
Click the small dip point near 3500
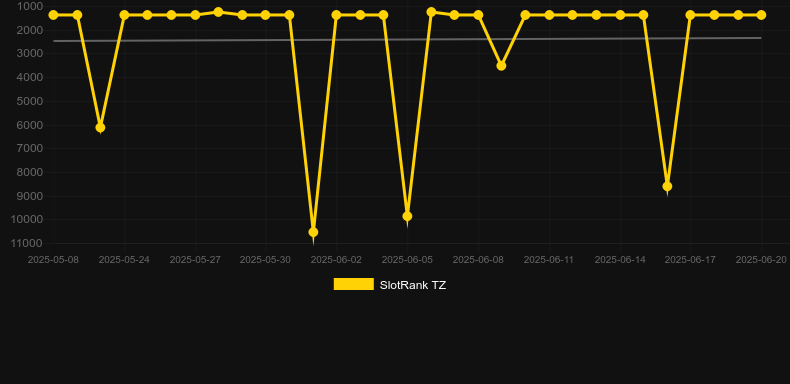point(501,66)
